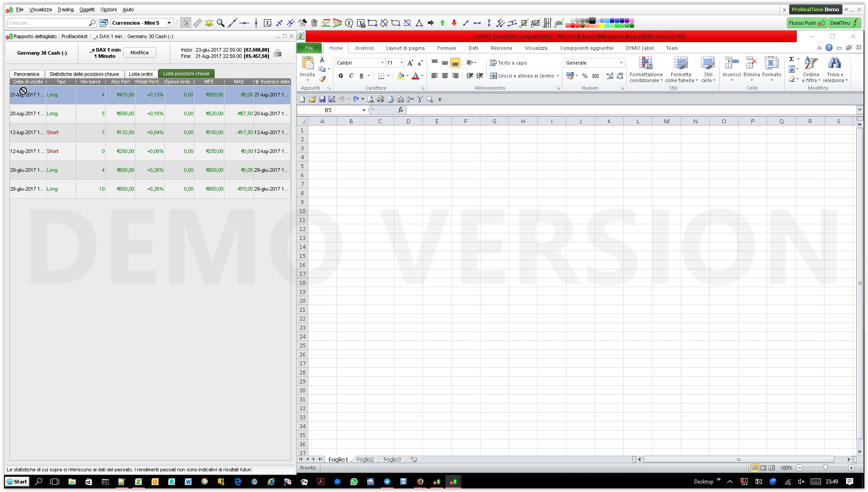The width and height of the screenshot is (868, 492).
Task: Click the Format Painter brush icon in Excel
Action: pos(322,78)
